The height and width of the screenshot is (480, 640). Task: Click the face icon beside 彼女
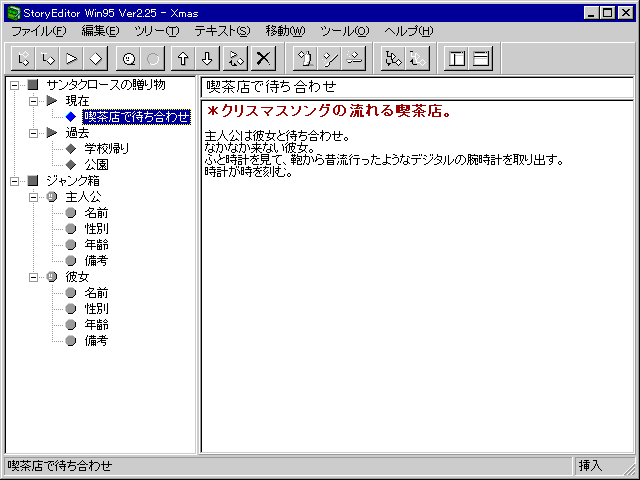(x=51, y=277)
